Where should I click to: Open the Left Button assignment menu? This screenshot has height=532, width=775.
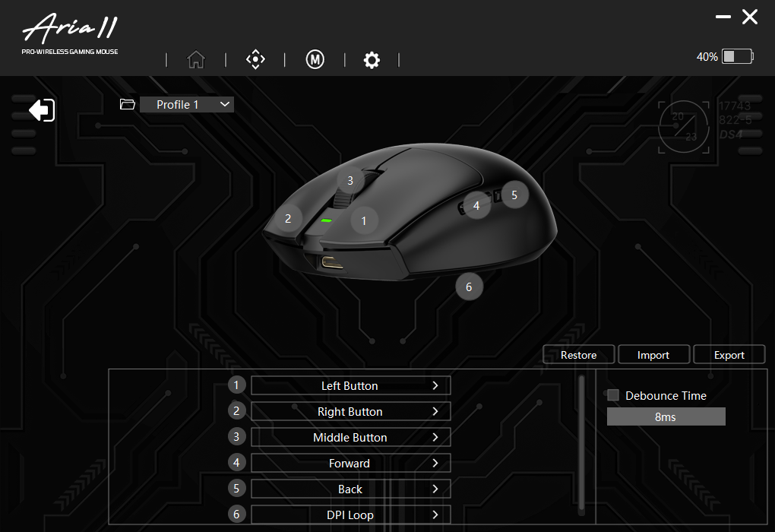coord(350,386)
